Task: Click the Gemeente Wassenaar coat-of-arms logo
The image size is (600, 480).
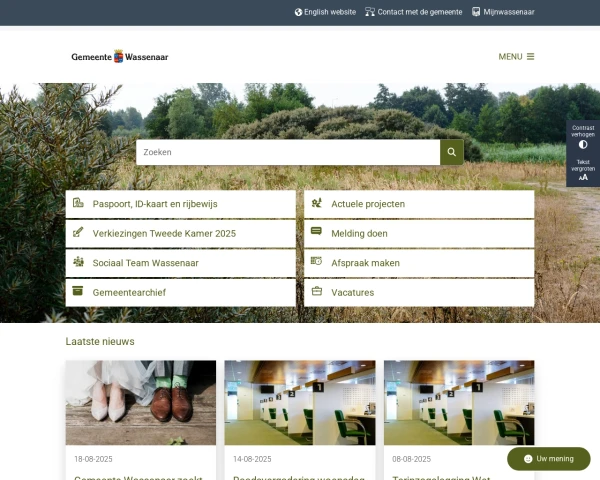Action: [119, 56]
